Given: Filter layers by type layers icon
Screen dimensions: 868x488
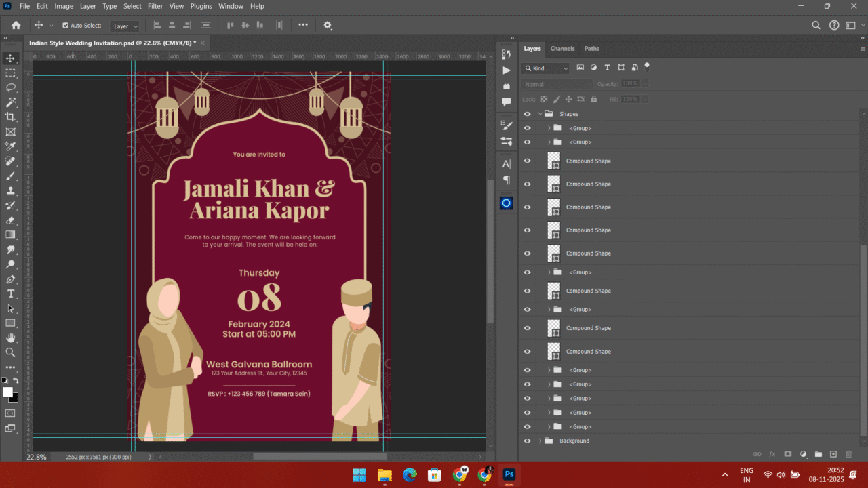Looking at the screenshot, I should point(607,68).
